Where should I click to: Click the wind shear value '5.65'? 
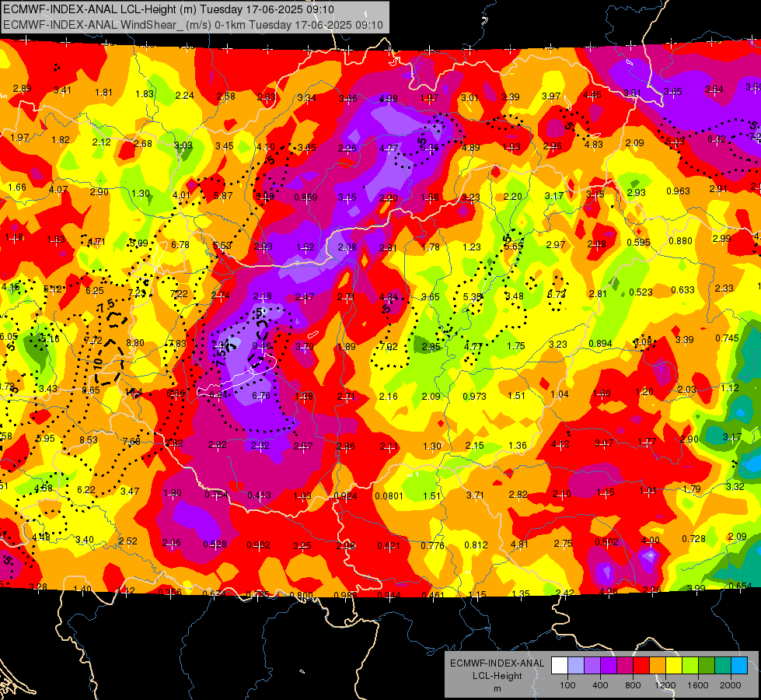tap(514, 247)
